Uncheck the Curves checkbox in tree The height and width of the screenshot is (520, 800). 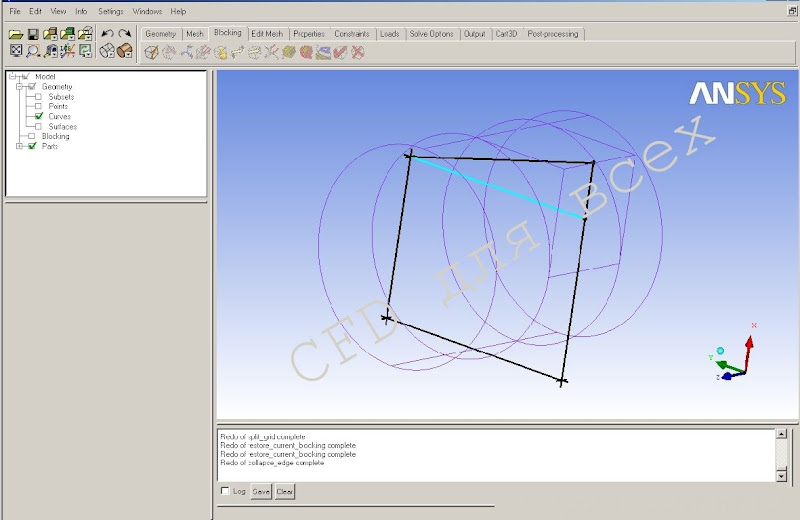[39, 117]
